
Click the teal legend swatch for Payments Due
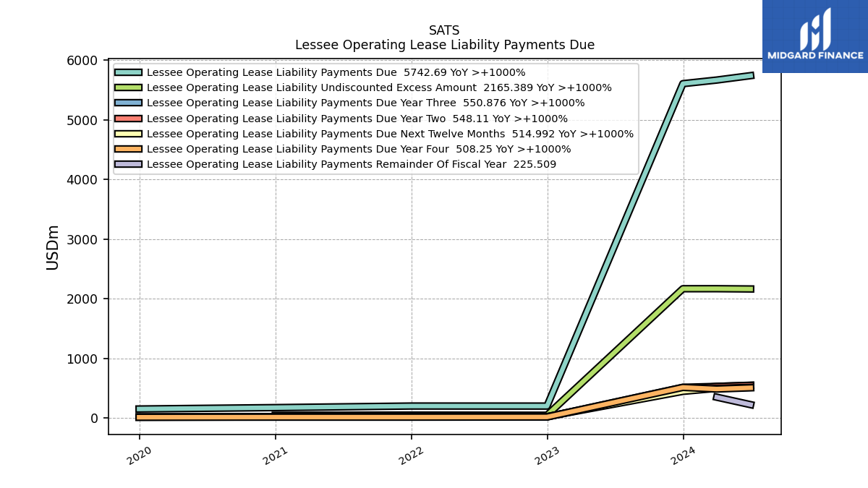coord(129,72)
